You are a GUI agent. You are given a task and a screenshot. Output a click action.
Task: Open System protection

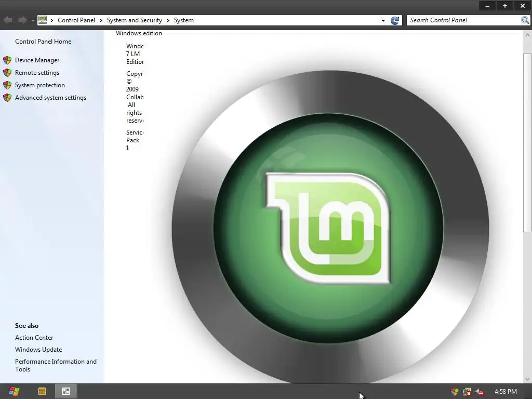(x=39, y=85)
